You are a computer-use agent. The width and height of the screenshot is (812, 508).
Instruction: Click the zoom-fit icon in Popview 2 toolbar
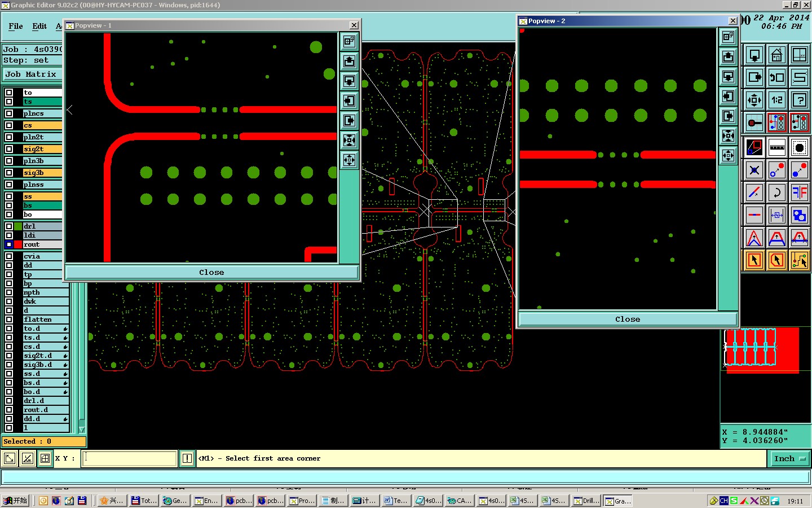[x=728, y=135]
